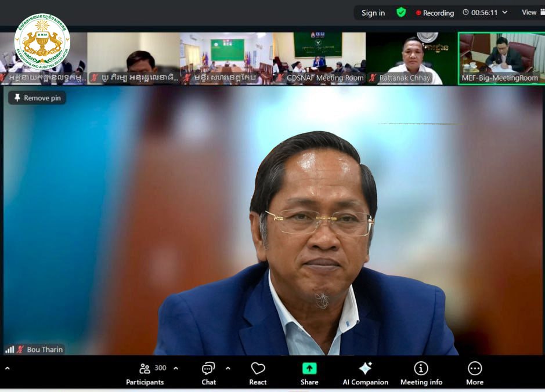This screenshot has width=545, height=392.
Task: Click the muted mic icon beside Bou Tharin
Action: 20,350
